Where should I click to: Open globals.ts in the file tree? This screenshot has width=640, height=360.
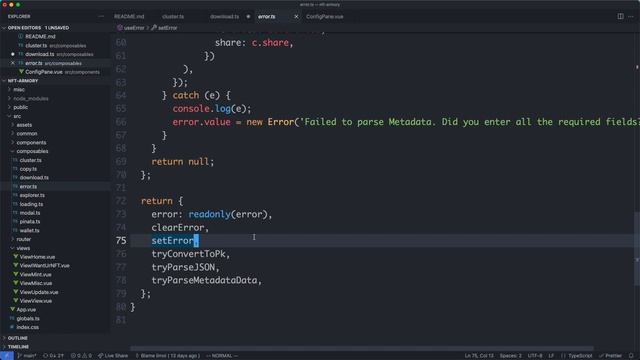pyautogui.click(x=28, y=318)
